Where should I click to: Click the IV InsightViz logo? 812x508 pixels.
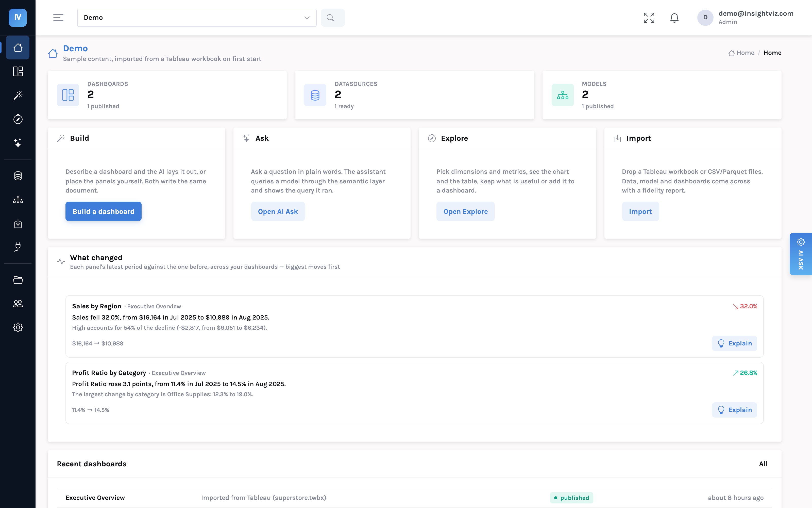tap(18, 18)
